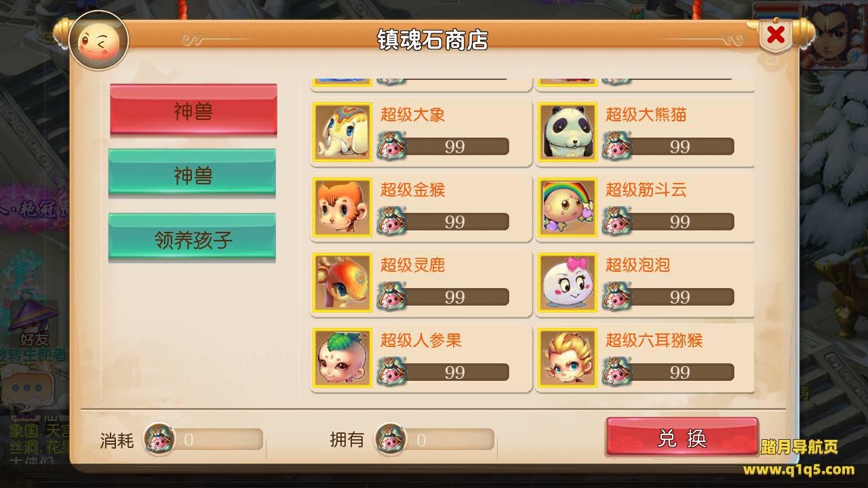Click the red 兑换 exchange button
This screenshot has width=868, height=488.
point(682,437)
